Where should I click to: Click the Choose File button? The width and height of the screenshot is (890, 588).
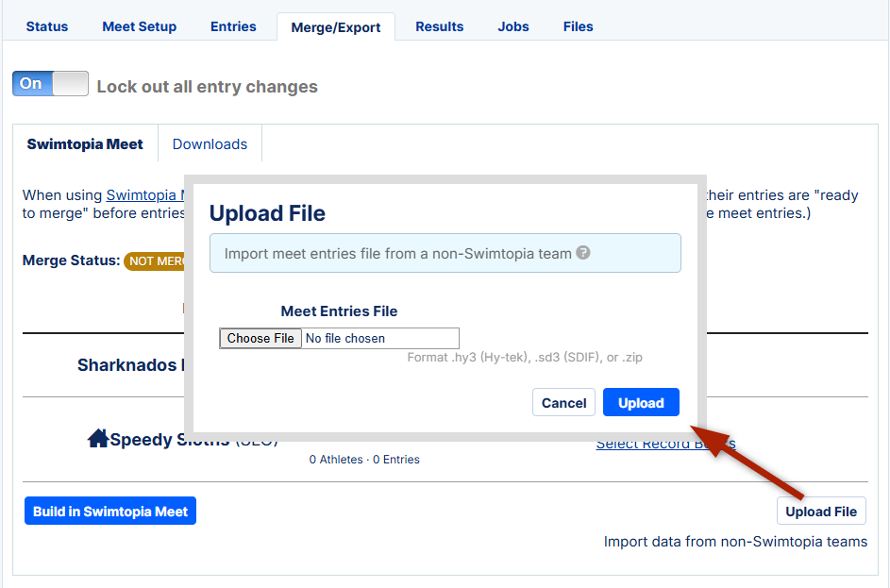(x=260, y=338)
